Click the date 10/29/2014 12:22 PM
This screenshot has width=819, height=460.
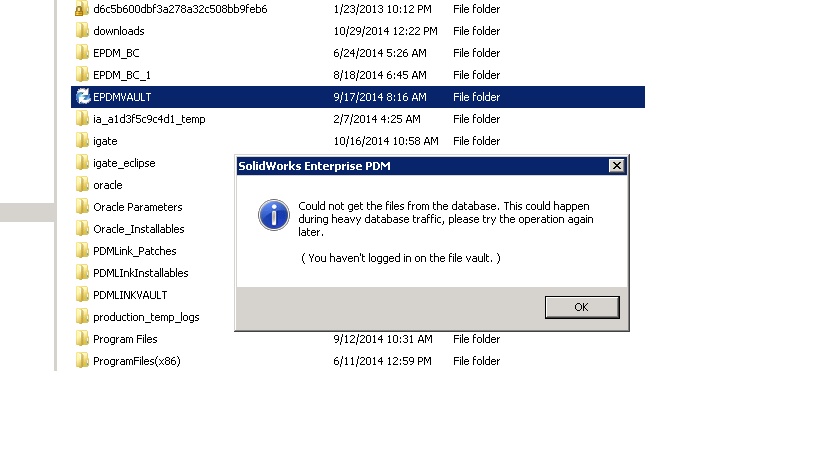[385, 31]
